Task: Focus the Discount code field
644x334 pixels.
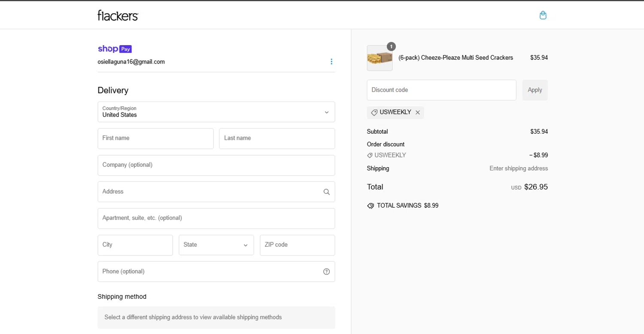Action: pos(441,90)
